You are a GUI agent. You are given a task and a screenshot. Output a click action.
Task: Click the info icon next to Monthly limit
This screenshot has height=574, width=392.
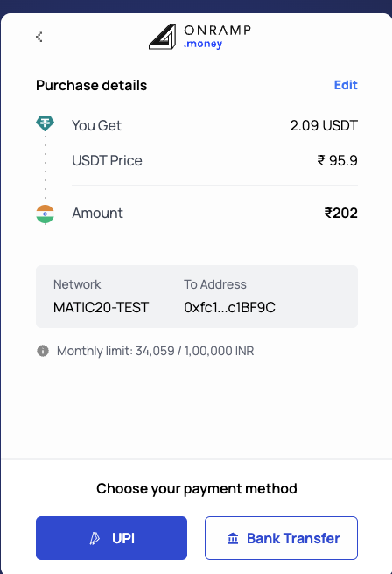[43, 351]
